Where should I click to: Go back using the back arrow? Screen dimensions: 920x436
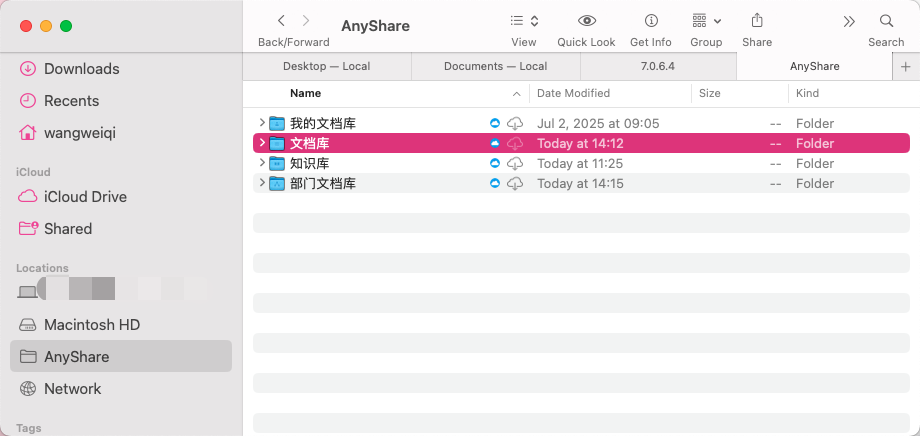[x=281, y=21]
